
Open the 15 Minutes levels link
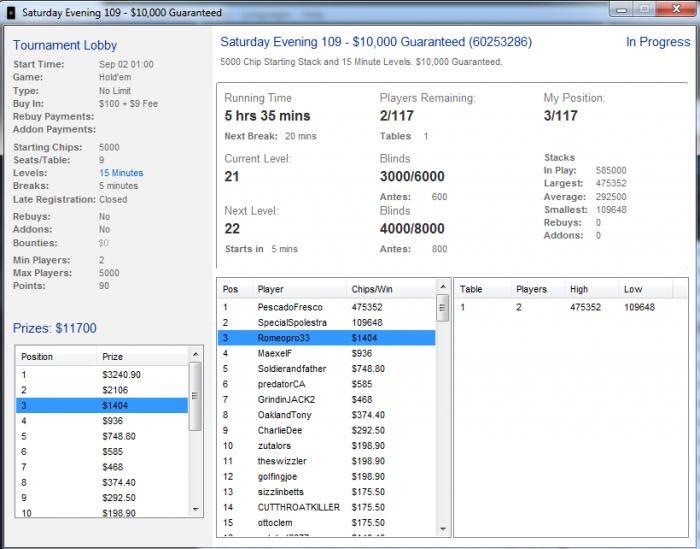121,173
